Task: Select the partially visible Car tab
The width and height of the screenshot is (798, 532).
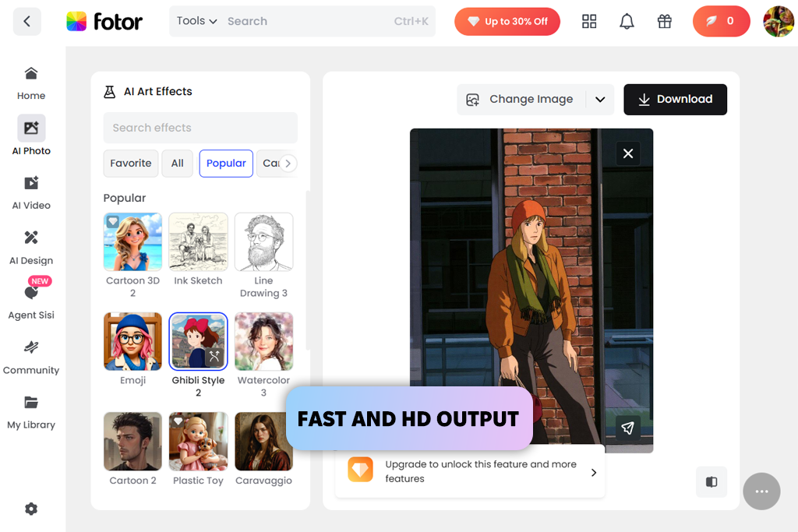Action: pyautogui.click(x=269, y=164)
